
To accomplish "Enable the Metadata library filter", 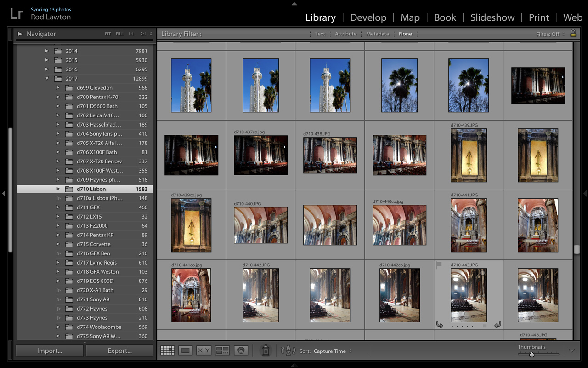I will click(378, 34).
